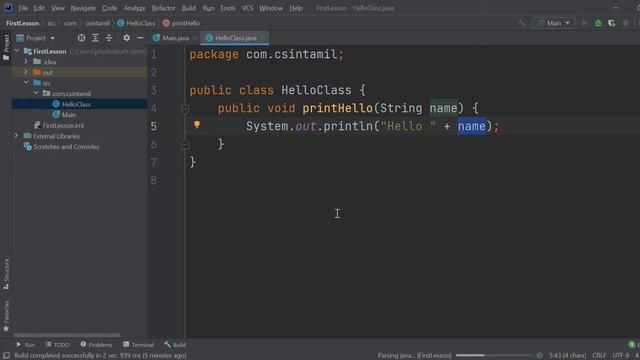Click the Debug bug icon
Viewport: 640px width, 360px height.
598,23
